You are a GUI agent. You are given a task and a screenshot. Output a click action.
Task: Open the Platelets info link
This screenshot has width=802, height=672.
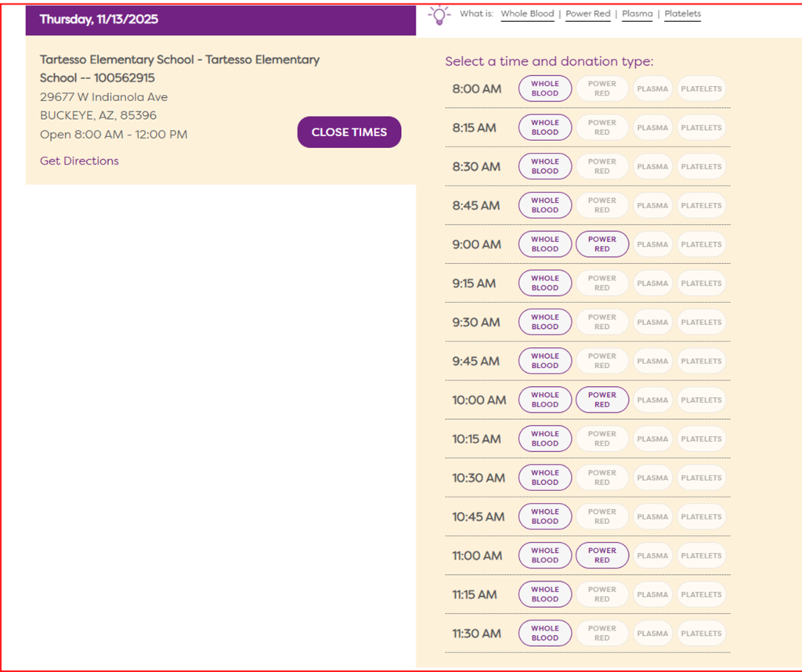click(682, 14)
